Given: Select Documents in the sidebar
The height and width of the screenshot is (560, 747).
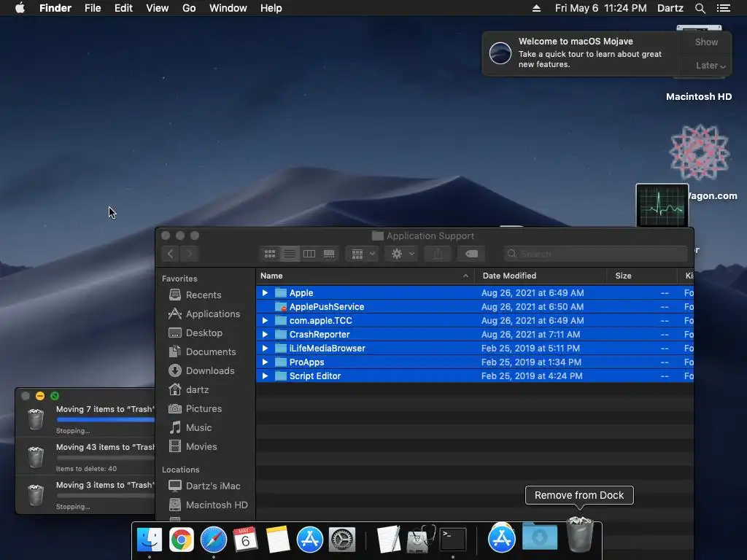Looking at the screenshot, I should [203, 352].
